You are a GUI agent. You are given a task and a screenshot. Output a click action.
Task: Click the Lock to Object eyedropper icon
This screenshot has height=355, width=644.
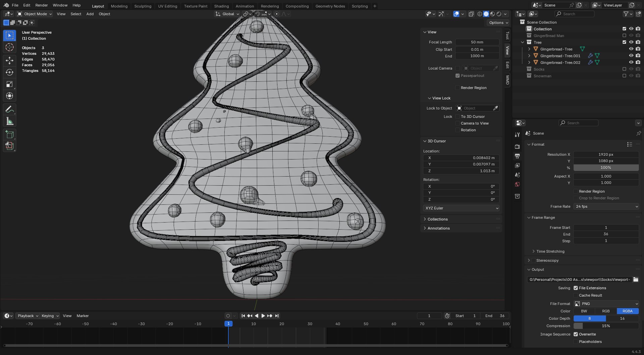click(x=495, y=108)
